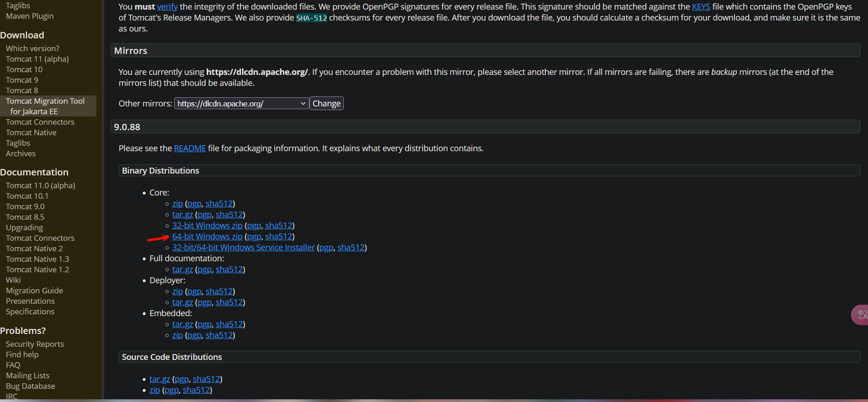Screen dimensions: 868x402
Task: Download source code tar.gz
Action: coord(160,379)
